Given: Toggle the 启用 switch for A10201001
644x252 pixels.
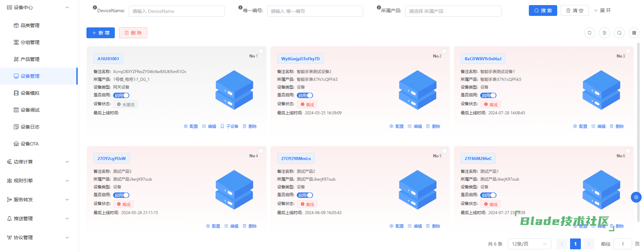Looking at the screenshot, I should (121, 96).
